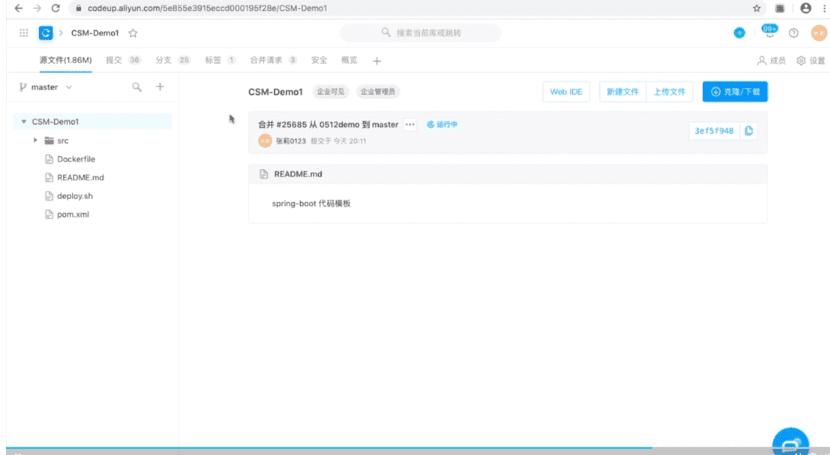This screenshot has width=830, height=455.
Task: Open members page (成员)
Action: 771,60
